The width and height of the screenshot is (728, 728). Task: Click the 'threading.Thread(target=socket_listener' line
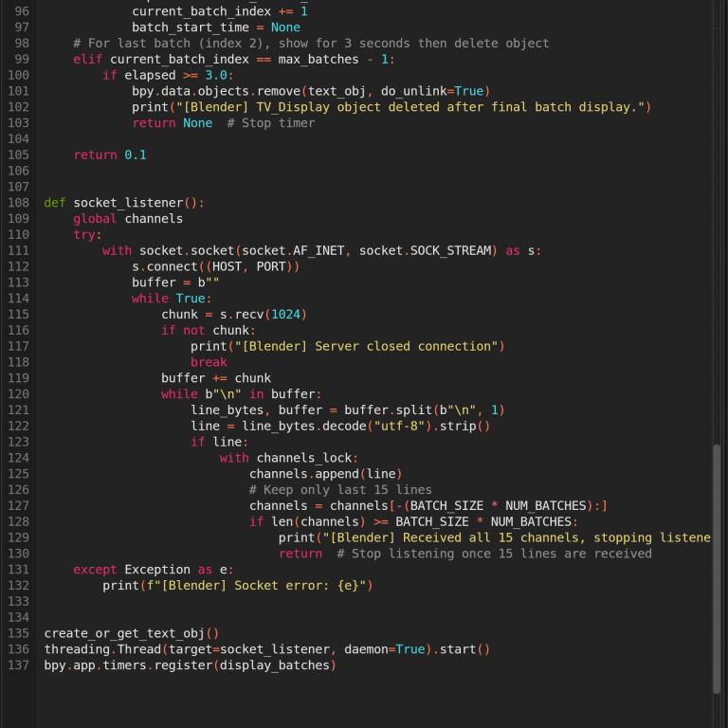267,649
